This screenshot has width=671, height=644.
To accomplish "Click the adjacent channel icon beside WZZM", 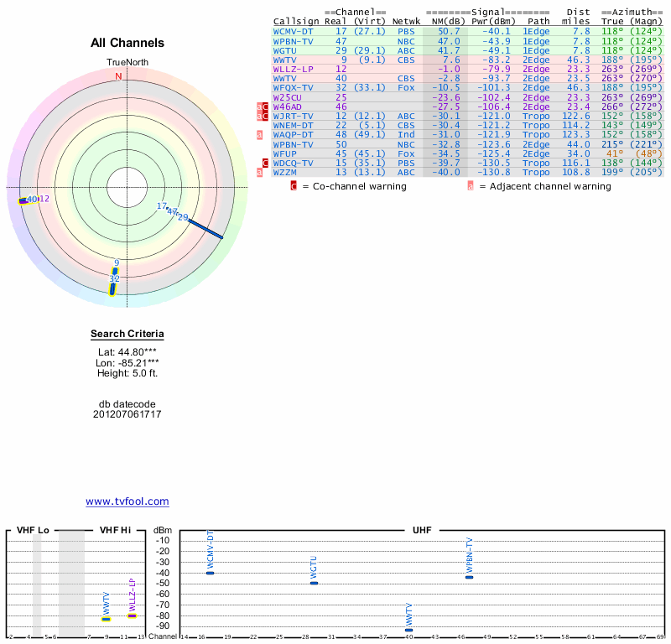I will [x=260, y=171].
